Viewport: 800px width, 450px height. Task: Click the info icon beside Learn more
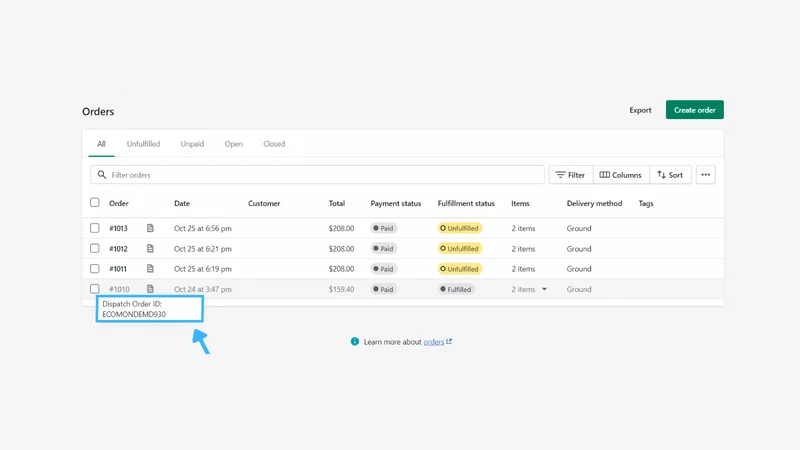coord(355,341)
